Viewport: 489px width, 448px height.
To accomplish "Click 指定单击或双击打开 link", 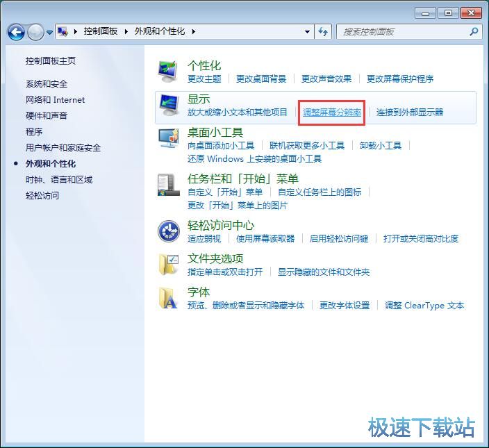I will (225, 272).
